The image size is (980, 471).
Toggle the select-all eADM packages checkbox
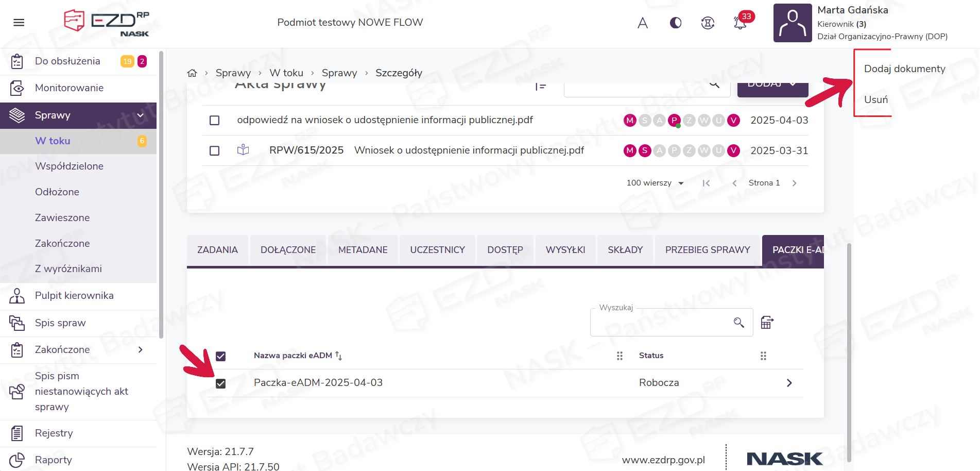(x=221, y=356)
